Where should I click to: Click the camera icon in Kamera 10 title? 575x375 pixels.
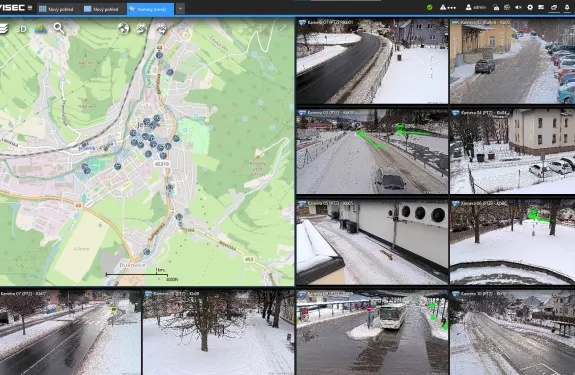coord(456,294)
